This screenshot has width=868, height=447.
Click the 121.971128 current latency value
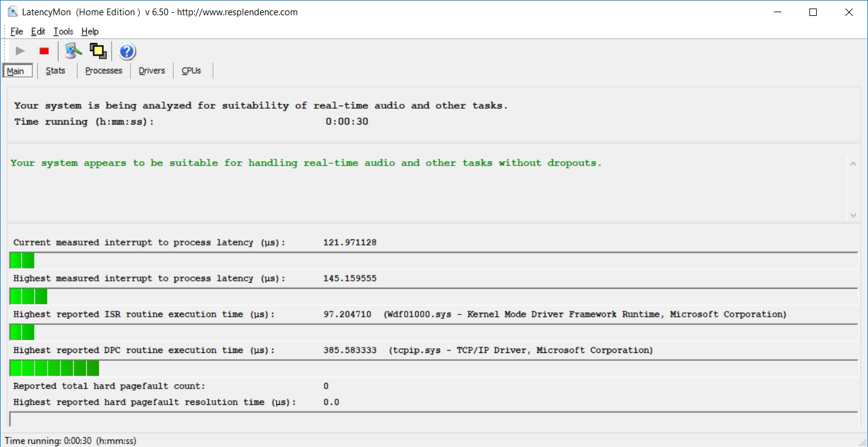[x=350, y=242]
